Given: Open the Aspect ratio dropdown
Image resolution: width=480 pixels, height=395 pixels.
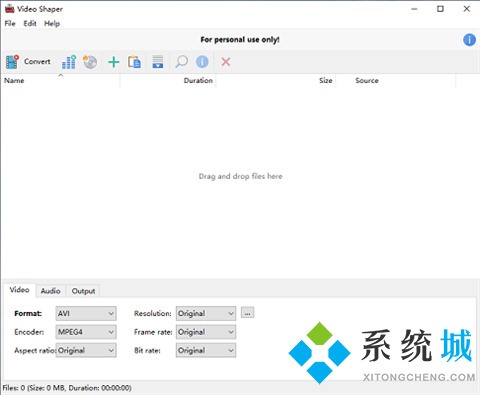Looking at the screenshot, I should [86, 350].
